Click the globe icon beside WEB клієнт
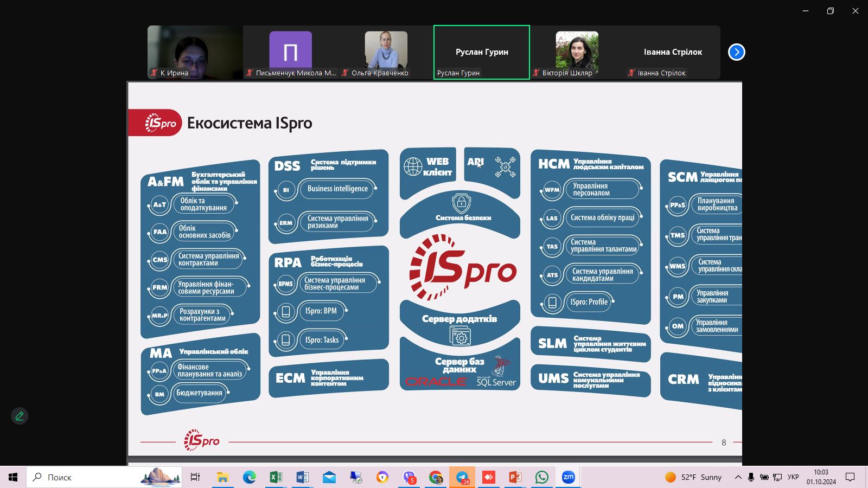 tap(413, 166)
